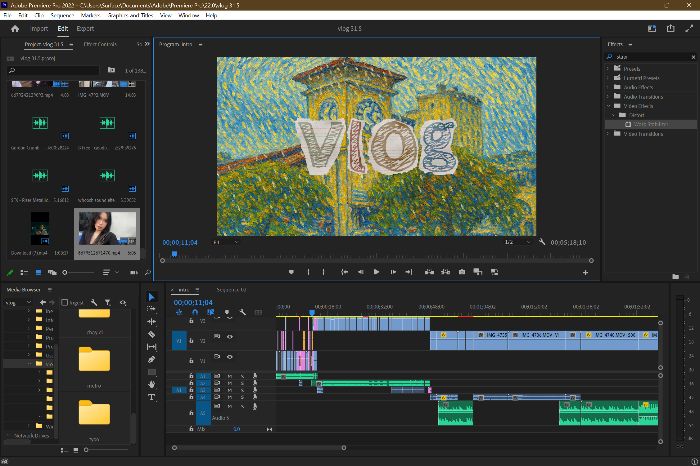
Task: Select the Warp Stabilizer effect
Action: pyautogui.click(x=651, y=124)
